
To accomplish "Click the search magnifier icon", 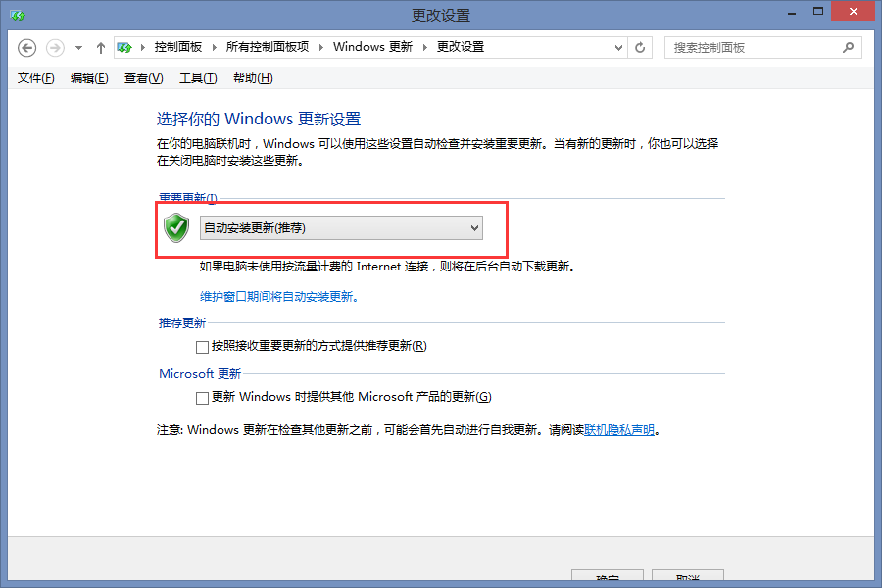I will (848, 48).
